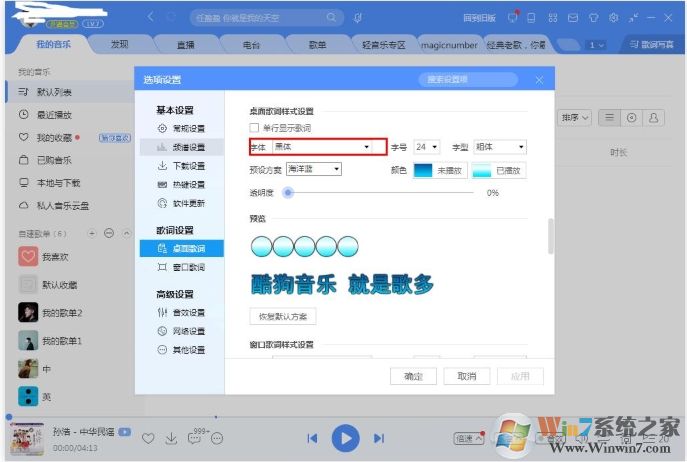The width and height of the screenshot is (687, 462).
Task: Confirm settings with 确定 button
Action: coord(413,376)
